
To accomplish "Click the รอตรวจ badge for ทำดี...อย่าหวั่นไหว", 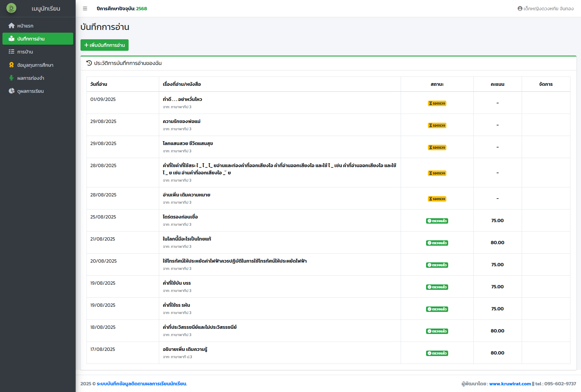I will pyautogui.click(x=437, y=103).
